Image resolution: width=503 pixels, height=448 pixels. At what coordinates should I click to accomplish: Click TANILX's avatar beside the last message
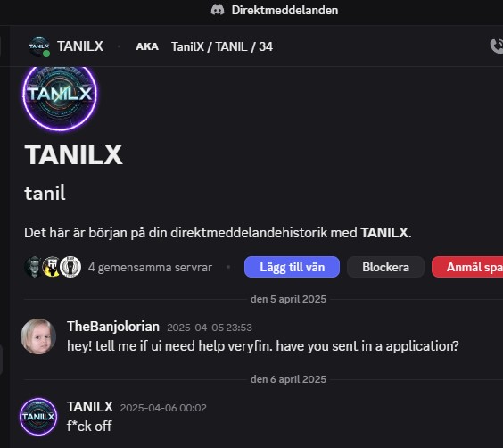(38, 417)
